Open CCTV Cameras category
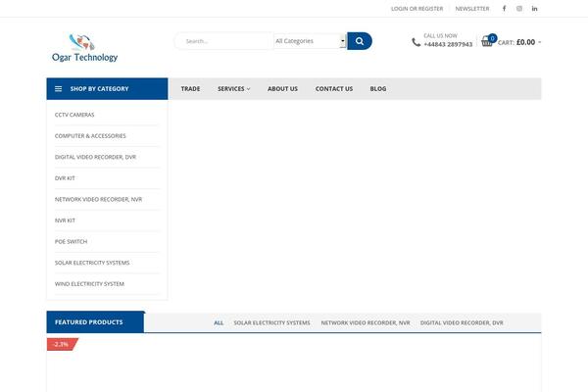This screenshot has height=392, width=588. point(74,115)
